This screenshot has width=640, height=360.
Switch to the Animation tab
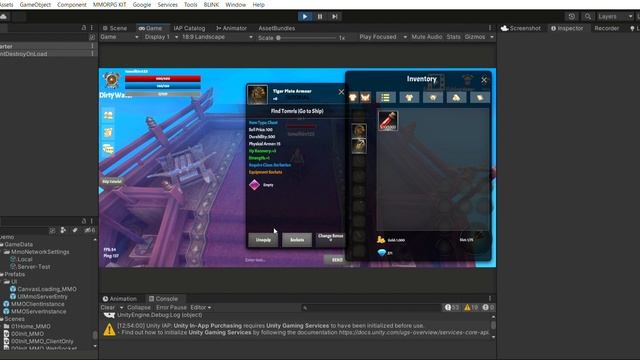pos(120,299)
